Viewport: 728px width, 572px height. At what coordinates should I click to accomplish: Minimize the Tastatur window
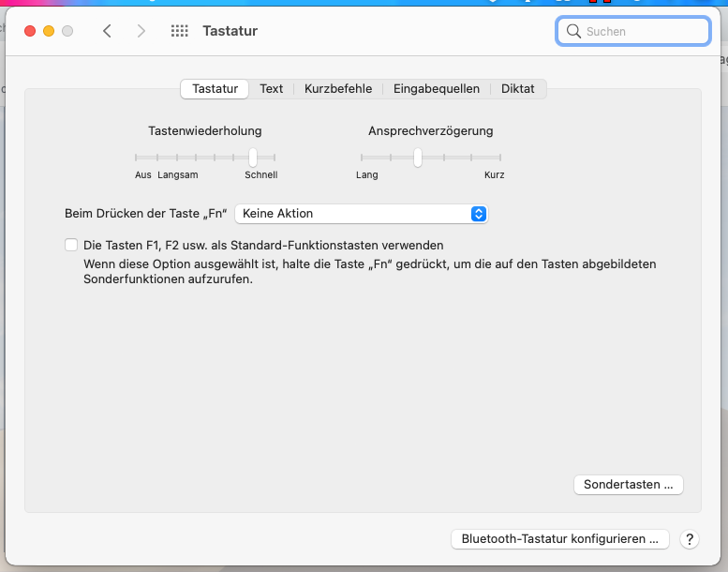click(x=49, y=31)
